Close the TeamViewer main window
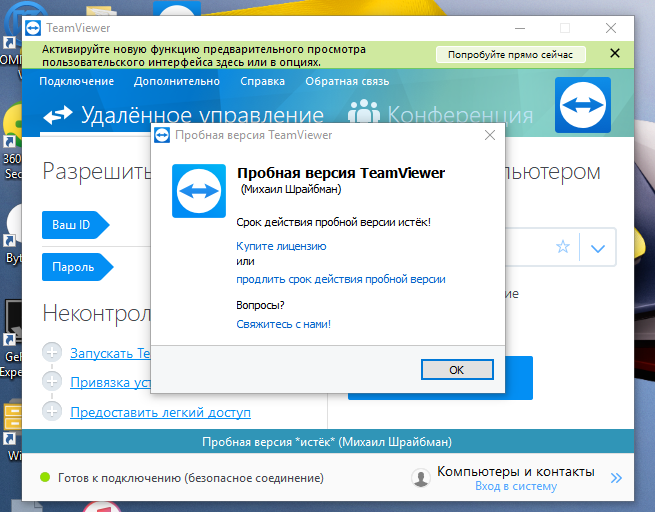655x512 pixels. pyautogui.click(x=611, y=28)
